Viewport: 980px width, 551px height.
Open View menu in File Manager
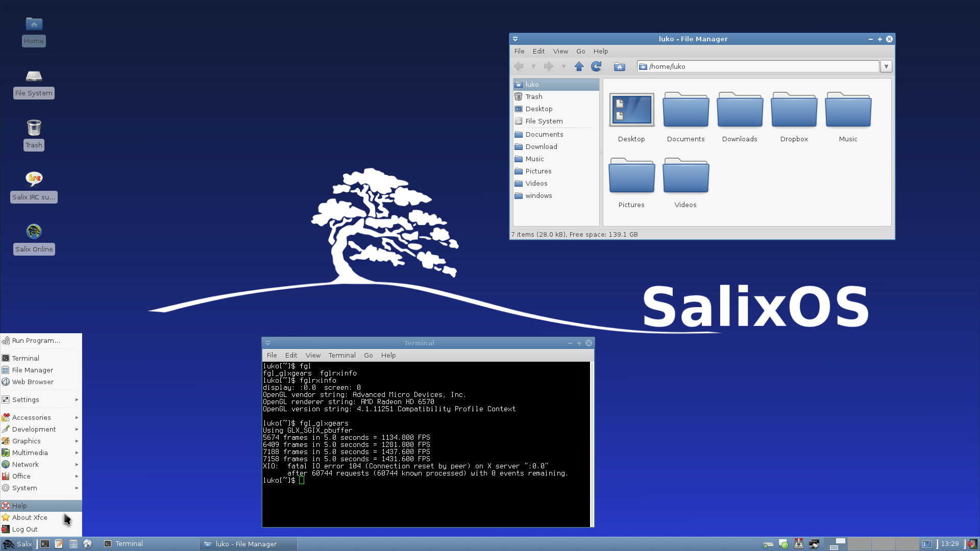(x=560, y=51)
